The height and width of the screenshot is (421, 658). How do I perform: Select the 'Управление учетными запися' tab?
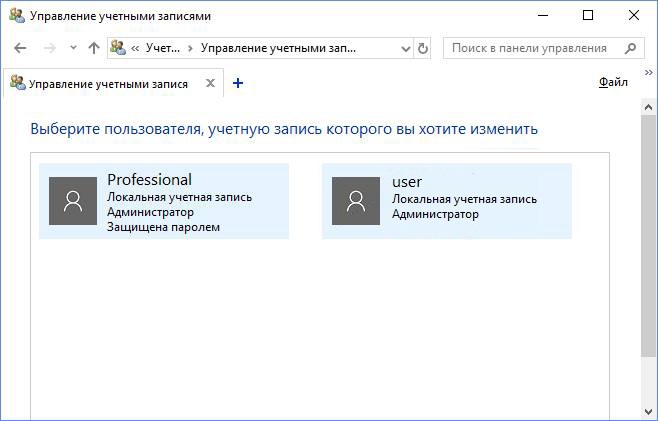tap(113, 83)
